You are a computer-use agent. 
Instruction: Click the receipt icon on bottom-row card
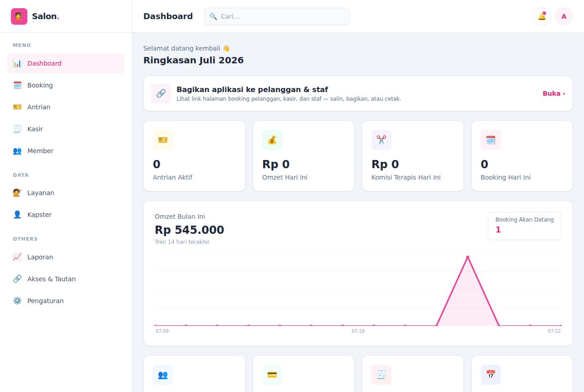[x=381, y=375]
